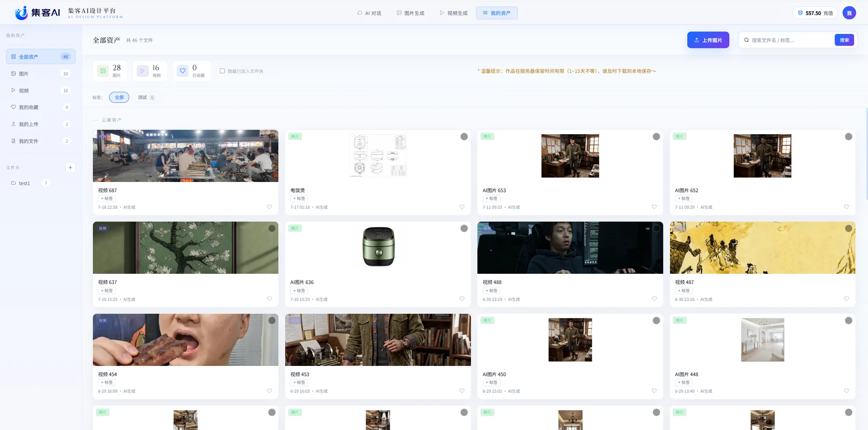Screen dimensions: 868x430
Task: Favorite AI图片 448 via heart icon
Action: tap(846, 391)
